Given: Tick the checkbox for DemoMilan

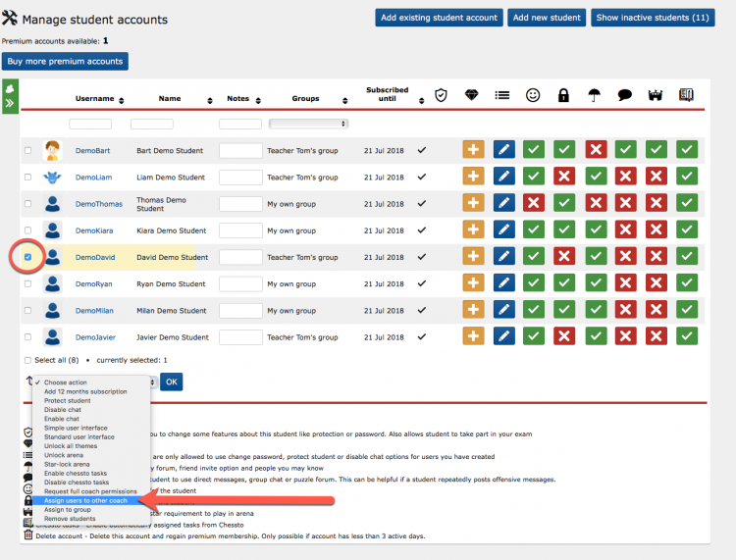Looking at the screenshot, I should pyautogui.click(x=28, y=311).
